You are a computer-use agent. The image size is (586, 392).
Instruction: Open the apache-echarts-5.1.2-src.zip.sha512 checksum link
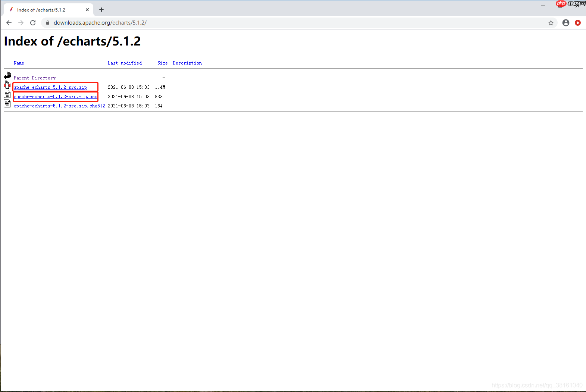59,106
